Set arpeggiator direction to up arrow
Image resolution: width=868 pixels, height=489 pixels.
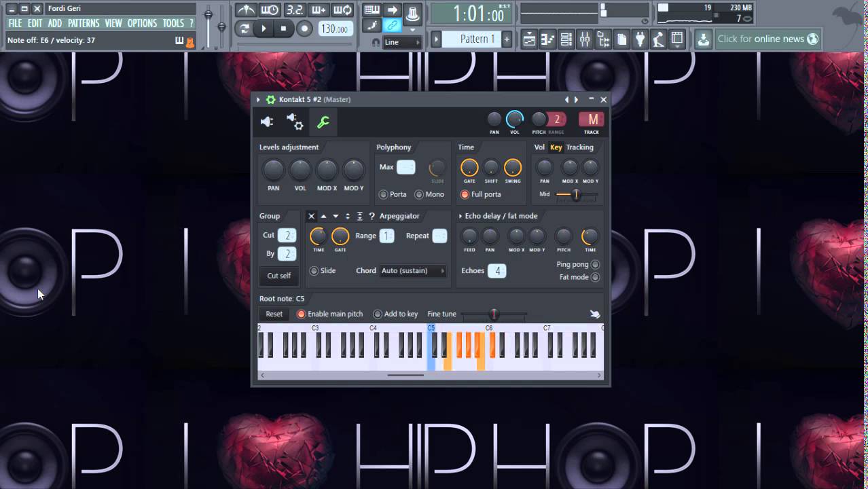(323, 216)
